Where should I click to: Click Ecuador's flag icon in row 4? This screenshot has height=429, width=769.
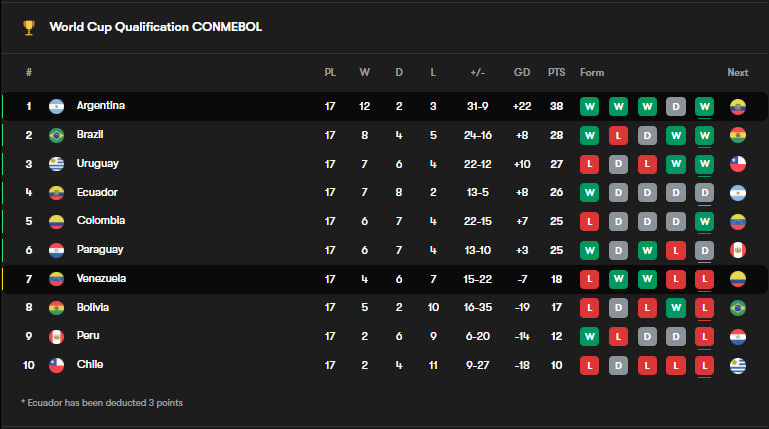click(x=57, y=192)
